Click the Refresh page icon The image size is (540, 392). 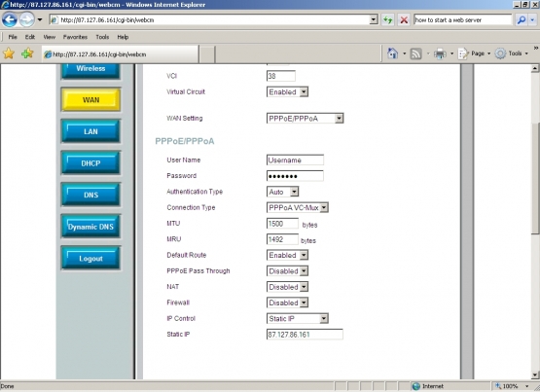coord(388,20)
